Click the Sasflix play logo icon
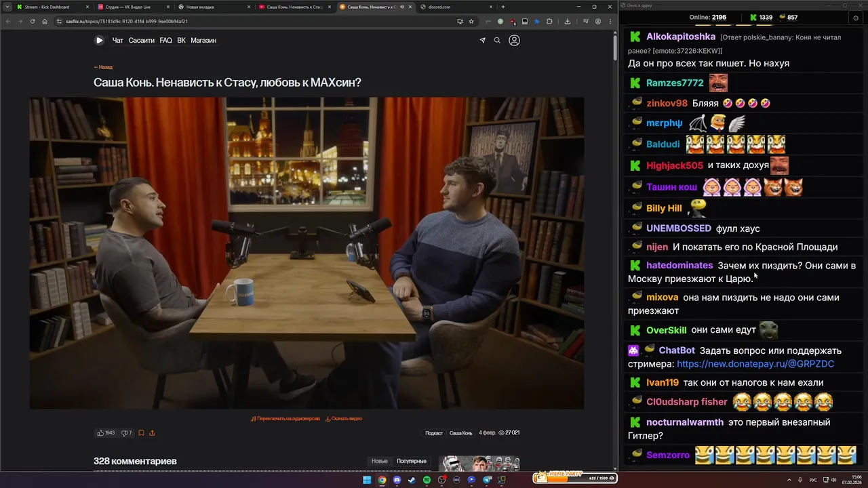Viewport: 868px width, 488px height. coord(99,40)
